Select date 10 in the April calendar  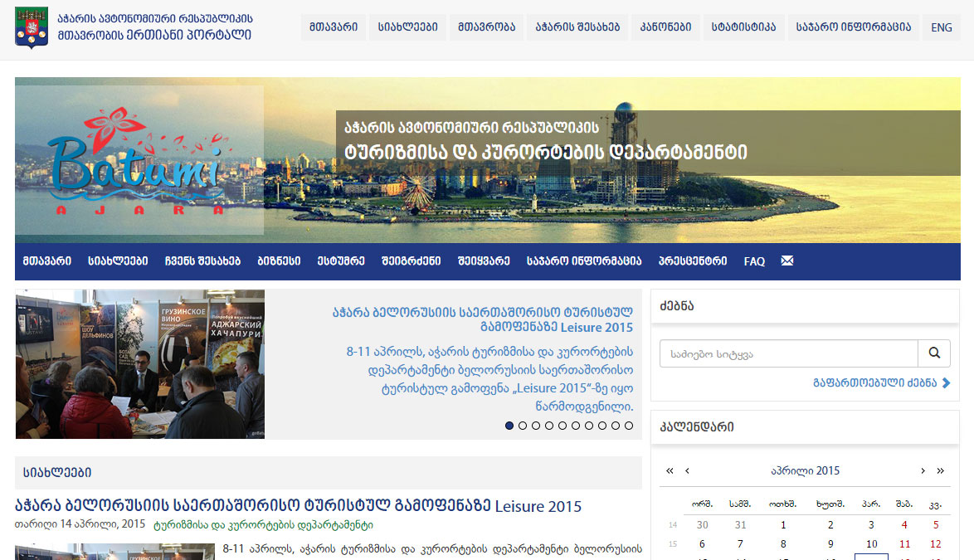click(871, 543)
